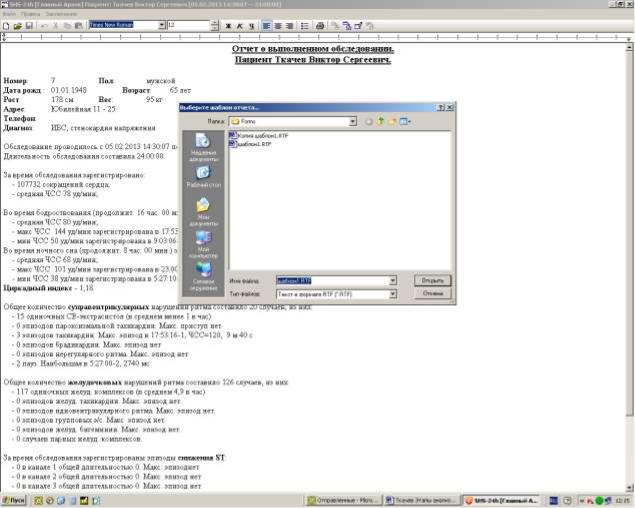This screenshot has width=635, height=508.
Task: Click the system tray clock
Action: 622,501
